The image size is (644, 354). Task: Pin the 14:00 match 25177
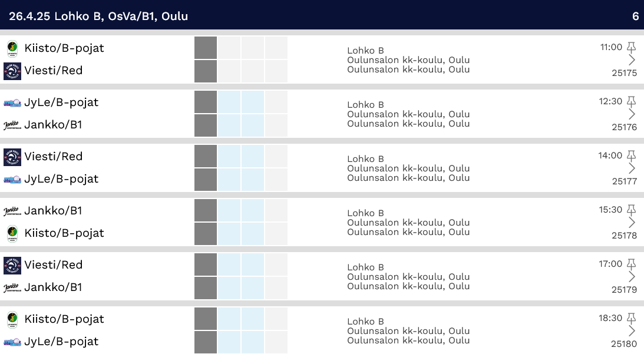(631, 156)
